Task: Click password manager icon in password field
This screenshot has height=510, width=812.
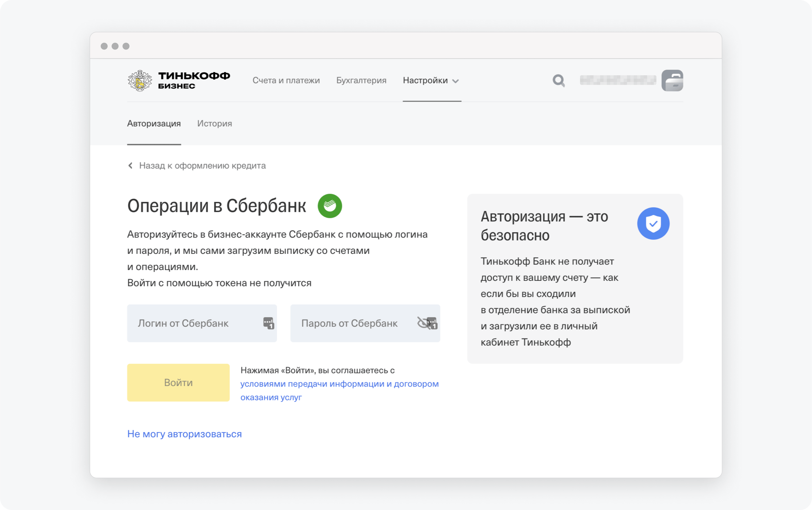Action: pos(433,323)
